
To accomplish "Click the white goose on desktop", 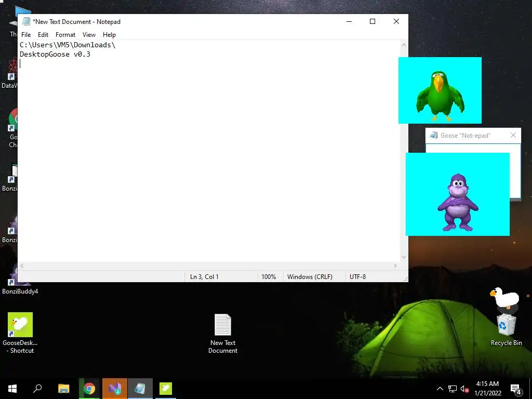I will click(x=505, y=299).
